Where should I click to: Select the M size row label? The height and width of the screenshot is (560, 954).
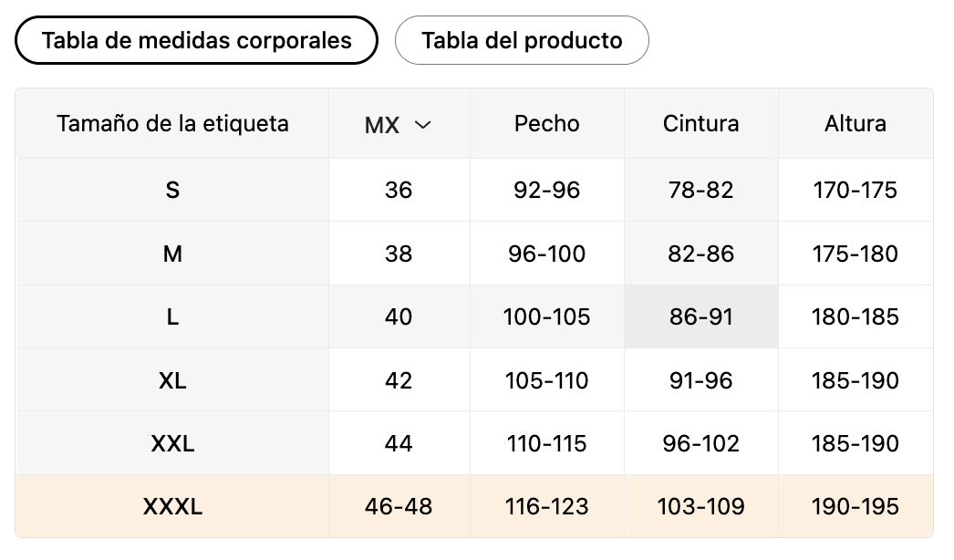tap(172, 254)
